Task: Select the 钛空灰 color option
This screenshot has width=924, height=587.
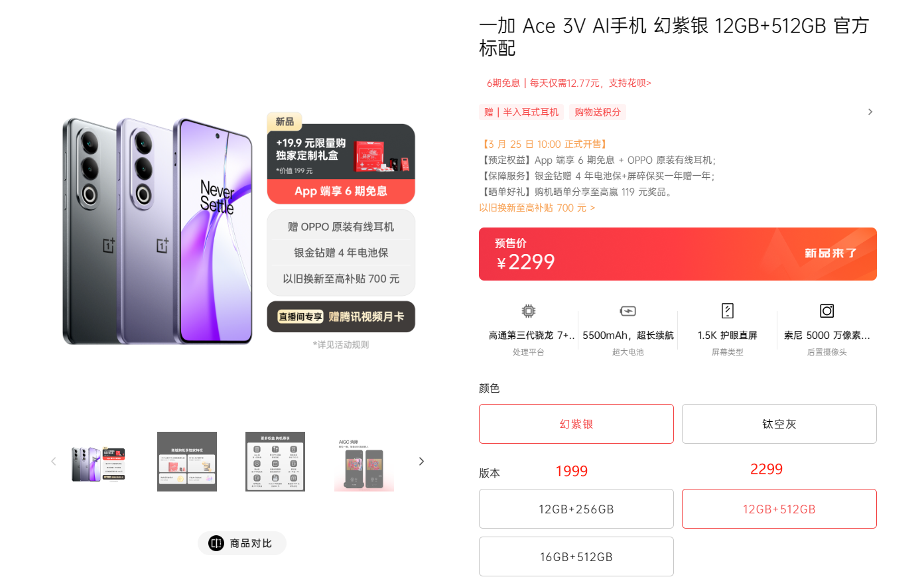Action: pyautogui.click(x=779, y=424)
